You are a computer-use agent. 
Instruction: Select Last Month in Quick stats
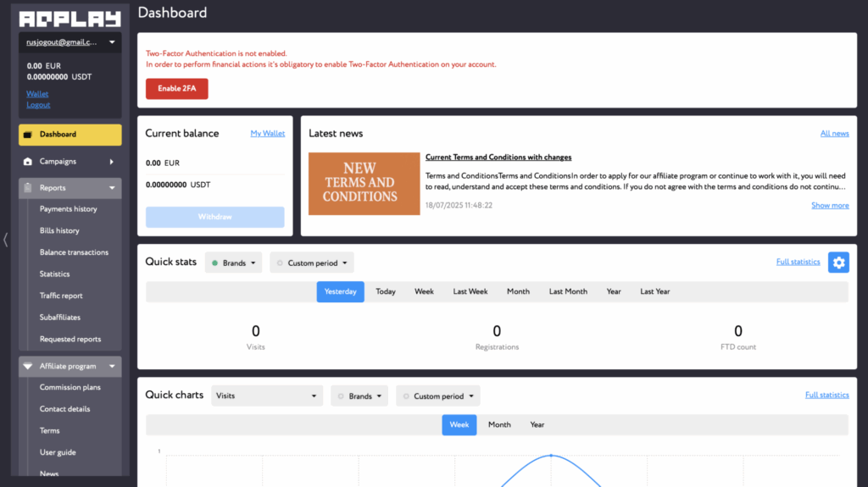(568, 291)
